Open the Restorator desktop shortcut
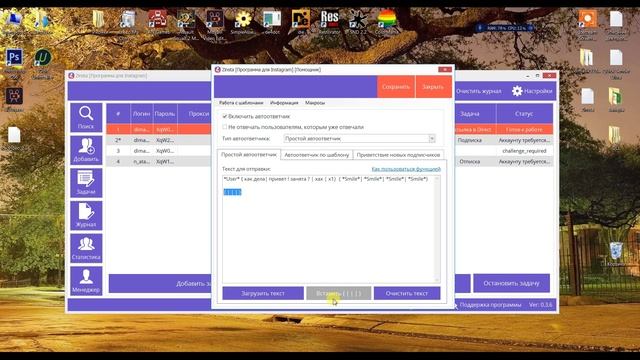 329,19
